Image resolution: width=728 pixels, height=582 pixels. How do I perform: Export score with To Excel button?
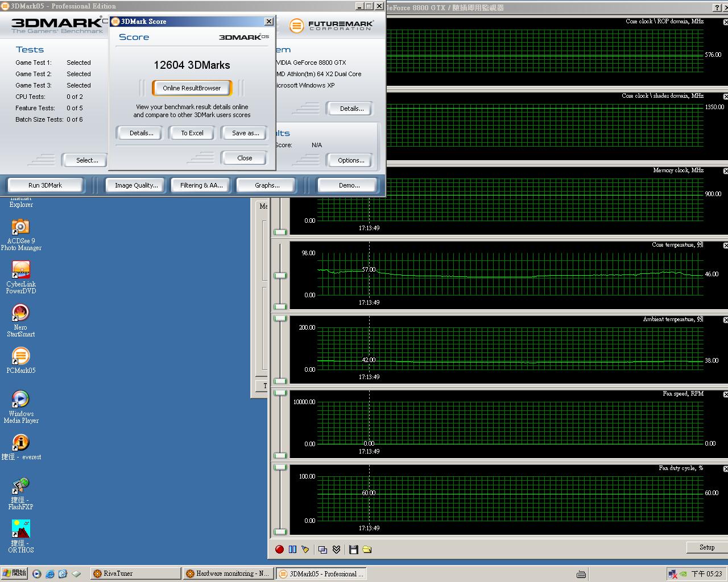192,133
